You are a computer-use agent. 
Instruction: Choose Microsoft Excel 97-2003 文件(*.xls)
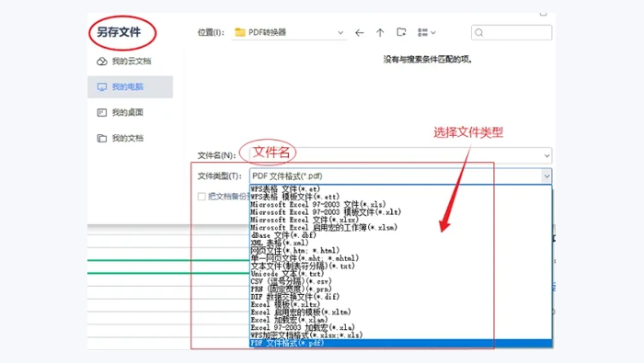(x=400, y=204)
